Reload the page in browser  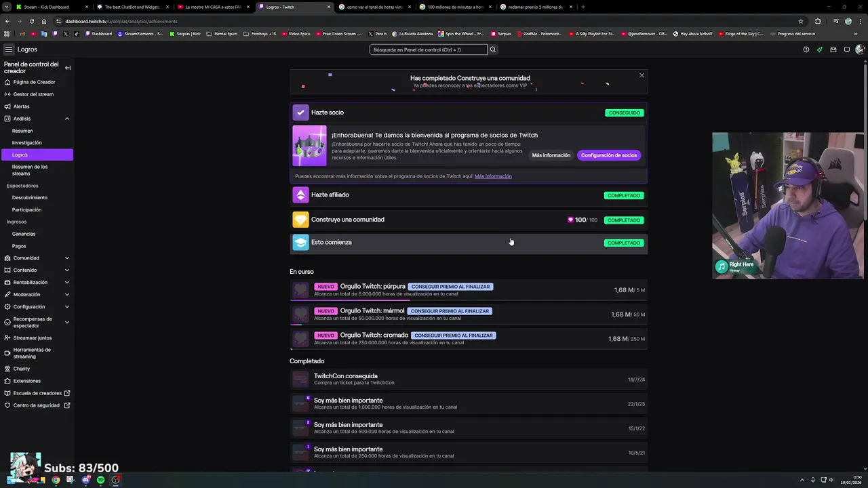coord(32,21)
